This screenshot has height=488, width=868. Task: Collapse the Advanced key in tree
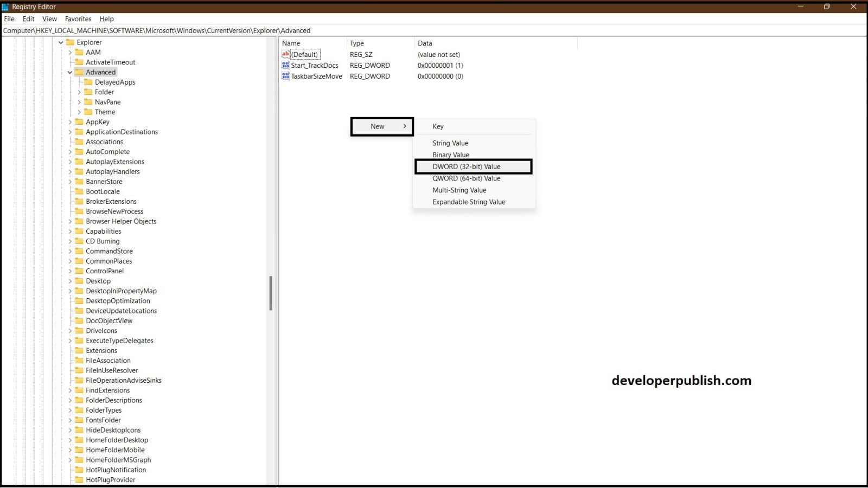70,72
